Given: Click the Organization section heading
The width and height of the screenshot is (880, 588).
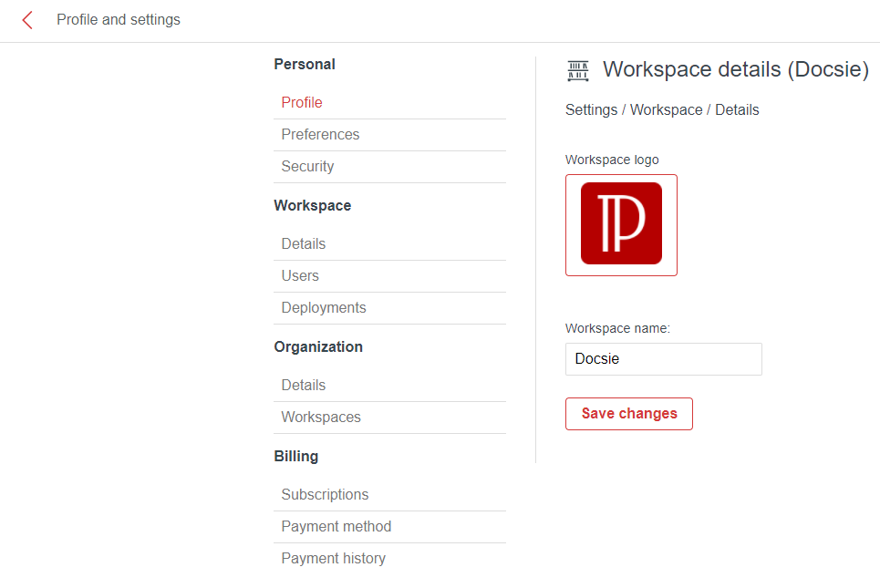Looking at the screenshot, I should point(318,347).
